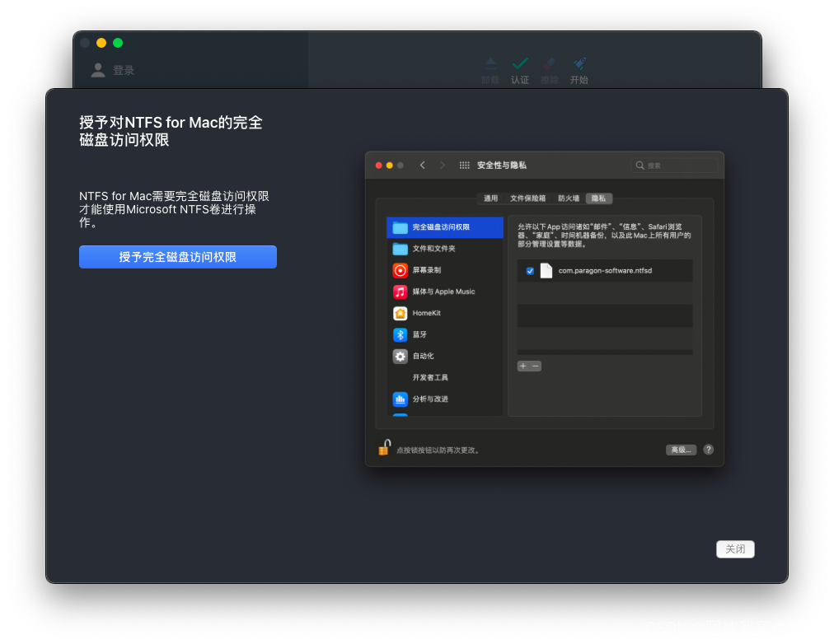Screen dimensions: 834x644
Task: Select 文件和文件夹 in privacy list
Action: coord(445,249)
